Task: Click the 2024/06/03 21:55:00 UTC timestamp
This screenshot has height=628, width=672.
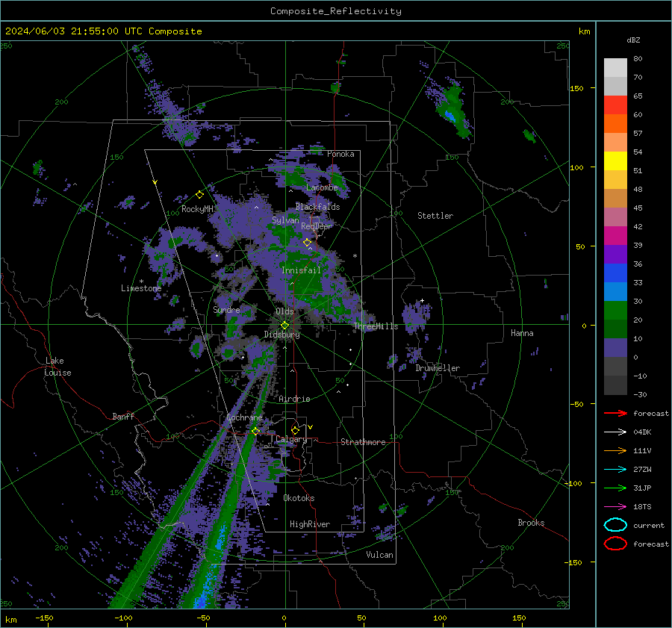Action: 74,31
